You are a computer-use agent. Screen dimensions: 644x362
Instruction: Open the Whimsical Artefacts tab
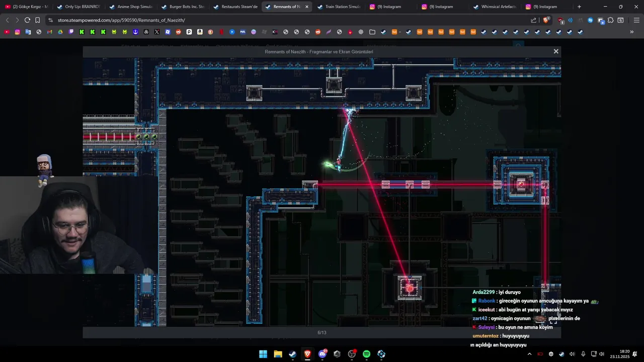[495, 7]
